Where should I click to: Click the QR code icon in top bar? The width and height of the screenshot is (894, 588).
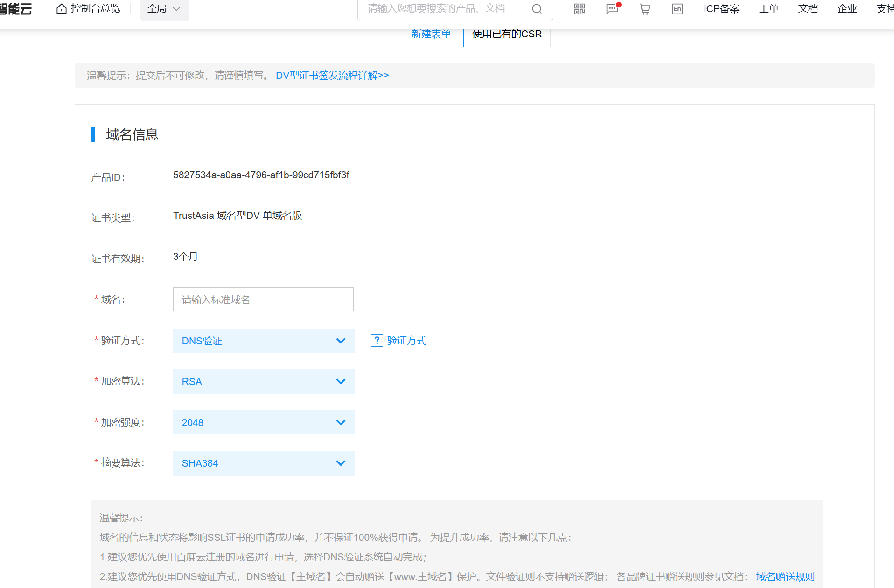pyautogui.click(x=579, y=9)
